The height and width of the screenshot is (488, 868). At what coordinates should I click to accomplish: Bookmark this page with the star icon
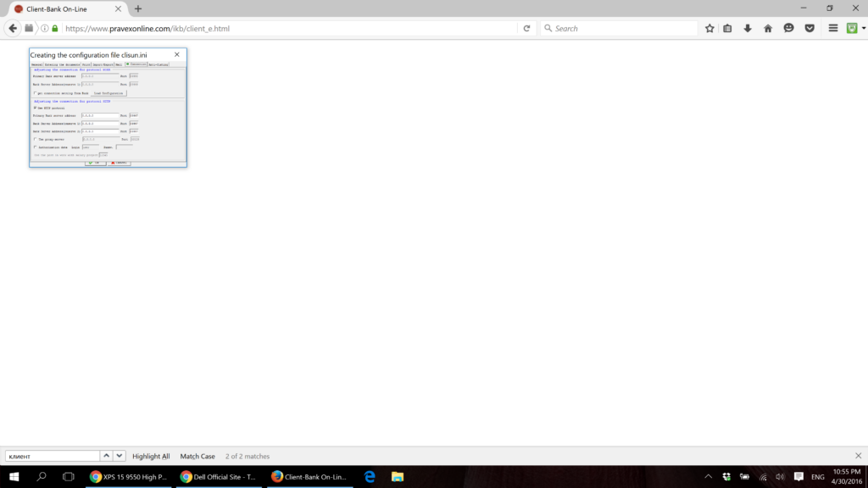[x=709, y=28]
